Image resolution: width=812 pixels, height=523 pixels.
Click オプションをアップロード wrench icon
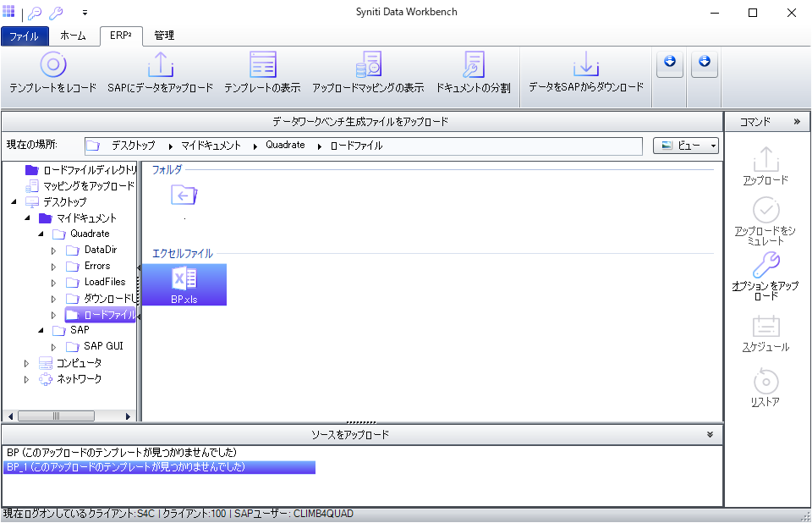765,266
